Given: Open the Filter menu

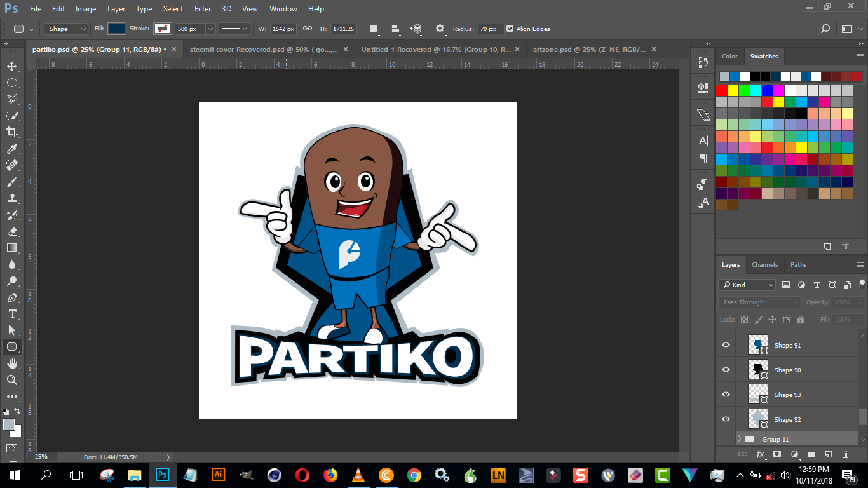Looking at the screenshot, I should coord(203,9).
